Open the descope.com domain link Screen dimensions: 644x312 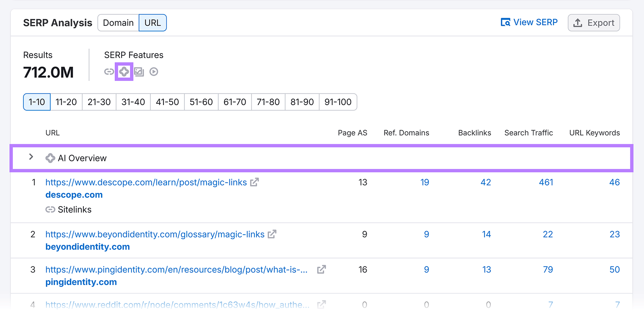pos(74,195)
